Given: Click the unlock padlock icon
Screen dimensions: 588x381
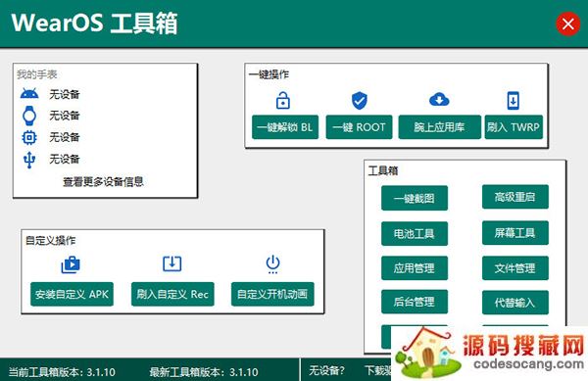Looking at the screenshot, I should click(283, 100).
